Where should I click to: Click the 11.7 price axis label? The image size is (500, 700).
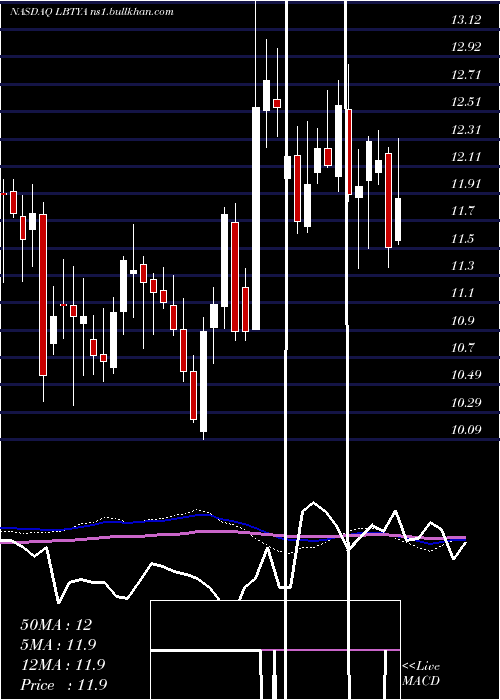click(x=462, y=211)
